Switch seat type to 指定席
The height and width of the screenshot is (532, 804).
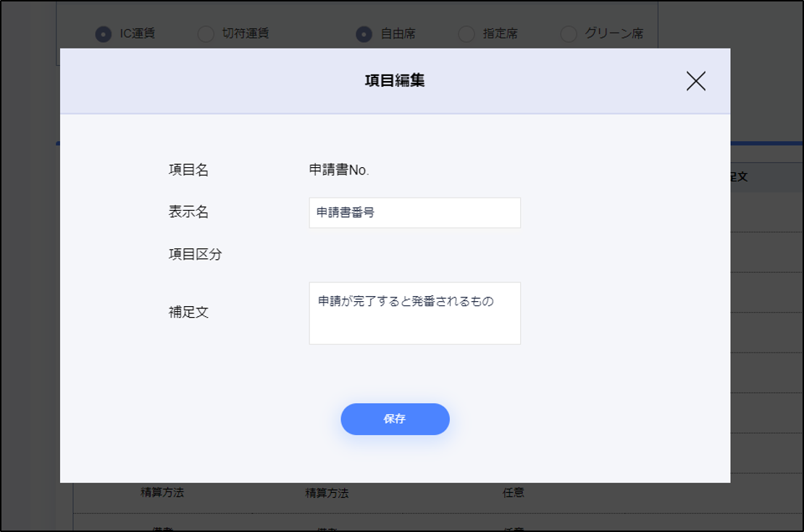coord(467,34)
